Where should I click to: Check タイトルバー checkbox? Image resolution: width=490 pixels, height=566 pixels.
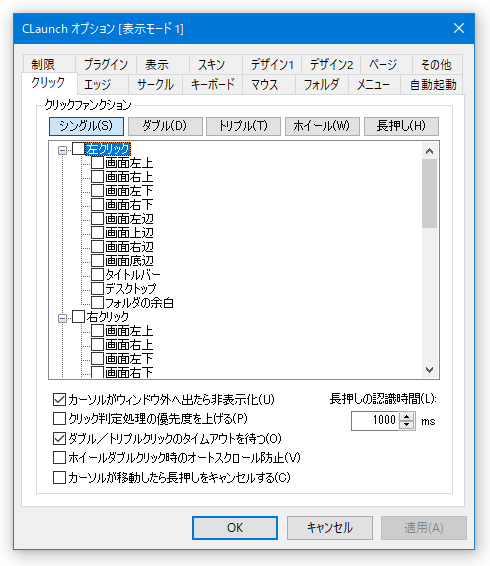point(97,275)
